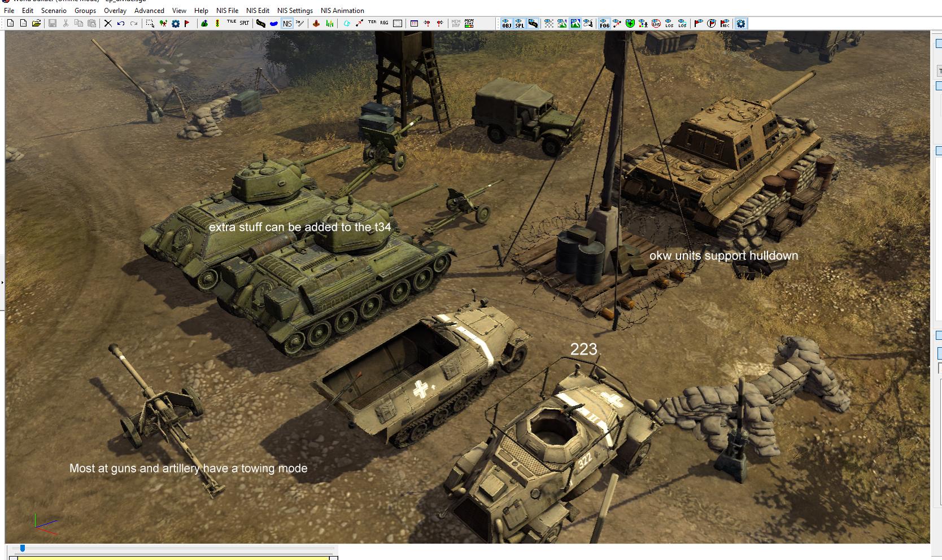Select the rounded rectangle bounds tool
Image resolution: width=942 pixels, height=560 pixels.
[398, 23]
